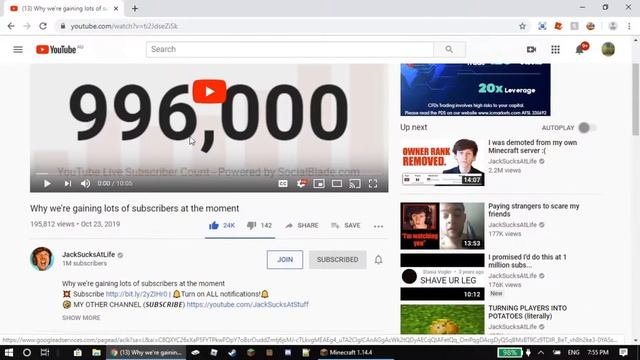Click the play button in player controls
This screenshot has width=640, height=360.
point(47,184)
